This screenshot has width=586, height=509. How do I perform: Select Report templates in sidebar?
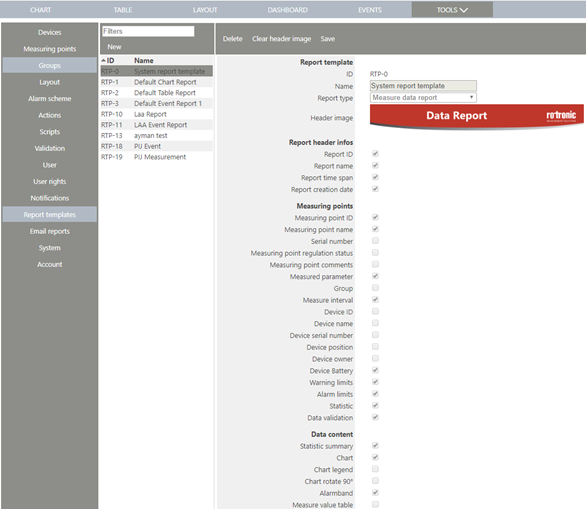coord(49,215)
